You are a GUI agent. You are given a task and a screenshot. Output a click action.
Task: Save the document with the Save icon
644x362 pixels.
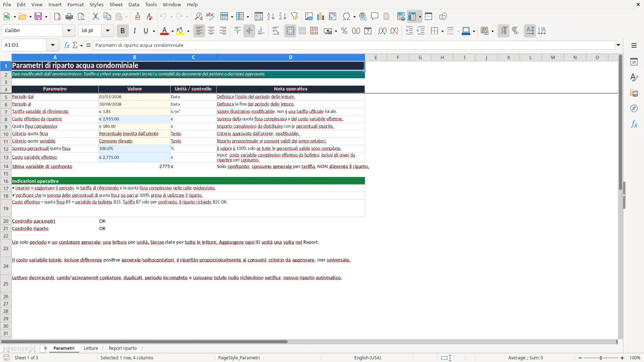[38, 17]
